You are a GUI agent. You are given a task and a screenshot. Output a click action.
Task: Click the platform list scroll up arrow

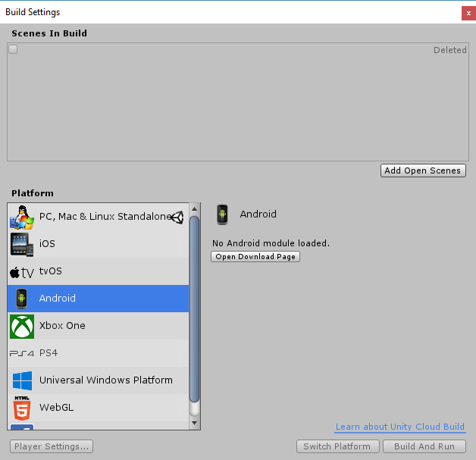pos(195,209)
